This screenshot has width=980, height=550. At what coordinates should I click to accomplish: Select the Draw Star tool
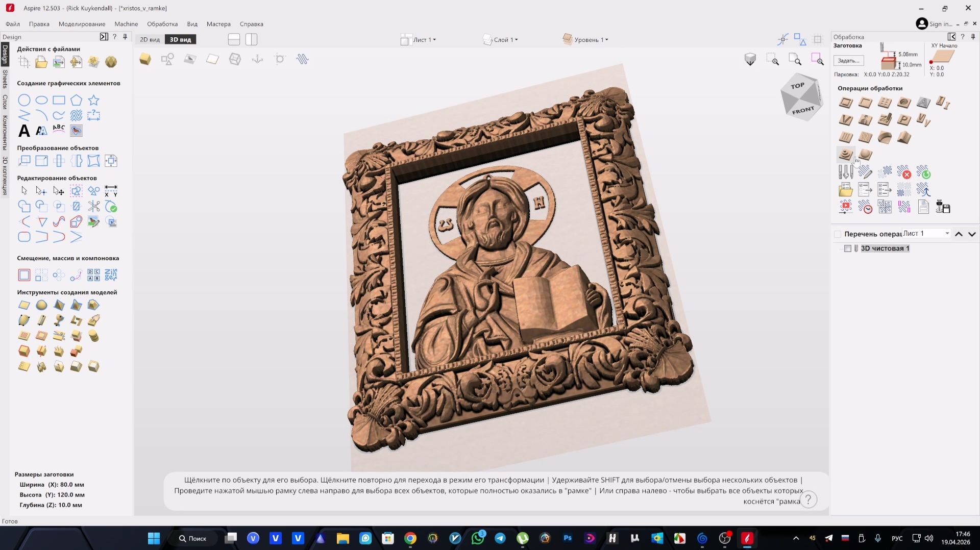(x=93, y=100)
